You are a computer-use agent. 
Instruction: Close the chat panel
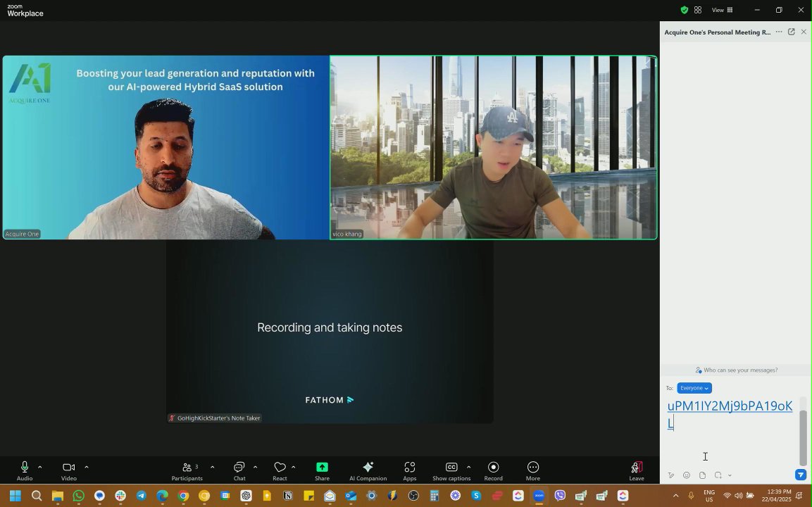[x=804, y=32]
